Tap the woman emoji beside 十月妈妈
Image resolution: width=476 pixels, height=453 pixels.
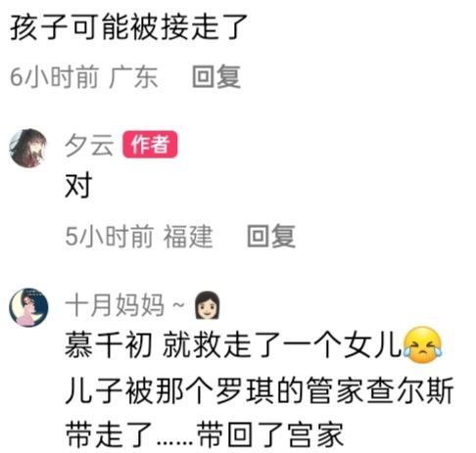tap(207, 305)
